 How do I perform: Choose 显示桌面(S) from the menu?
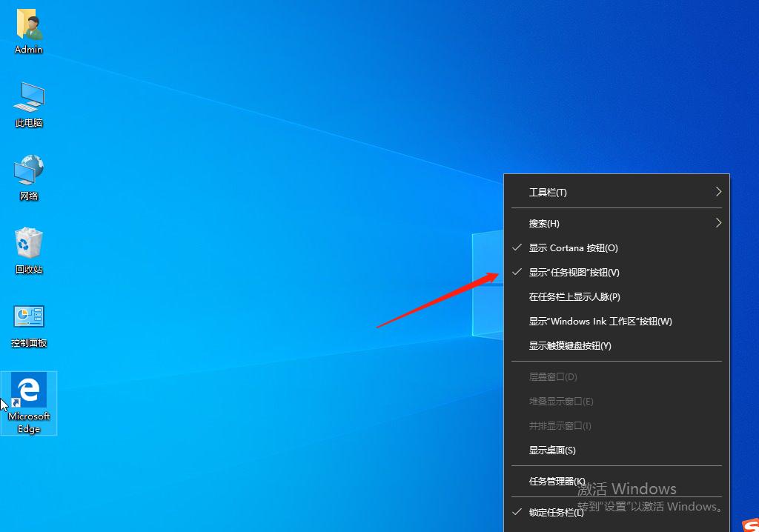(616, 450)
